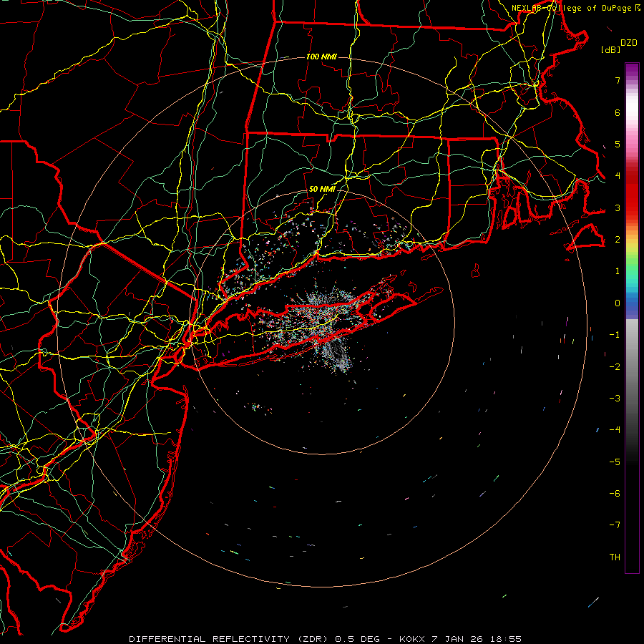
Task: Click the "3" value on the dB scale
Action: (618, 208)
